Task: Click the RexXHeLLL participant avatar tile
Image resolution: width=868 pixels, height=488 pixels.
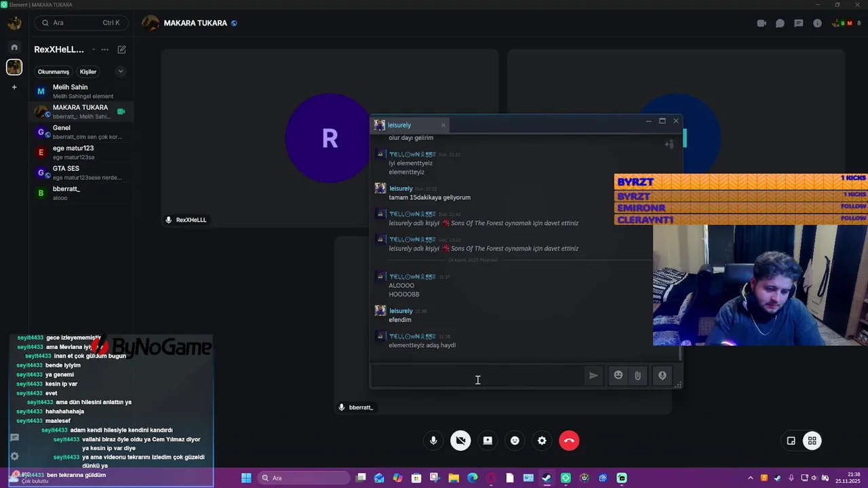Action: click(x=330, y=138)
